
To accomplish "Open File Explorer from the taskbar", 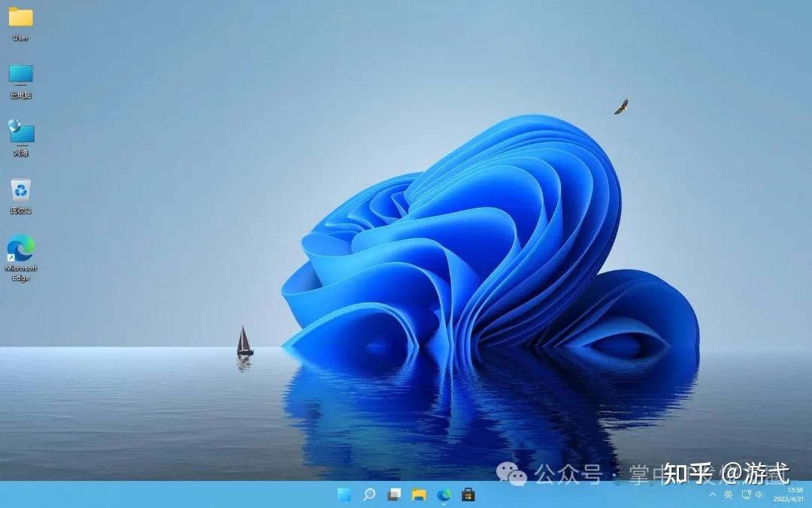I will (419, 494).
